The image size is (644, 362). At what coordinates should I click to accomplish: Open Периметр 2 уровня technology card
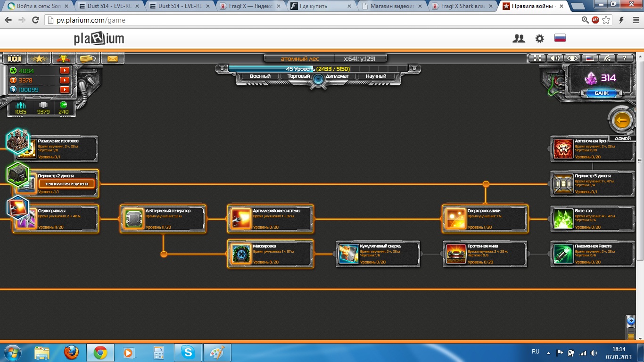(56, 184)
